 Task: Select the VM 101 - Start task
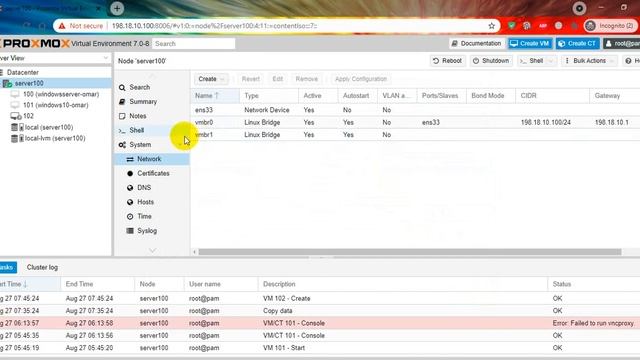(320, 348)
